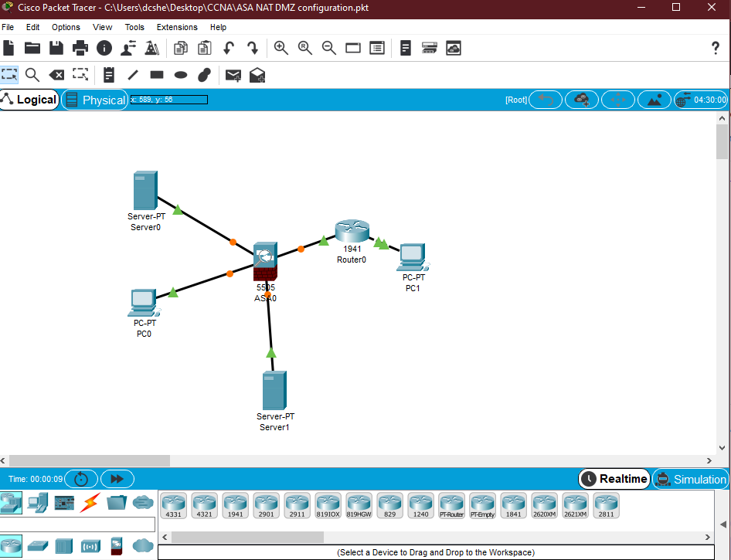
Task: Select the Draw Line tool
Action: 133,75
